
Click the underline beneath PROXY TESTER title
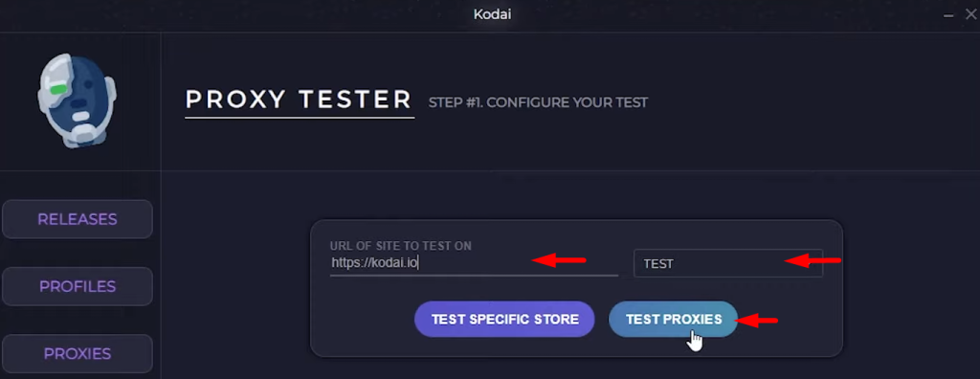(x=300, y=118)
